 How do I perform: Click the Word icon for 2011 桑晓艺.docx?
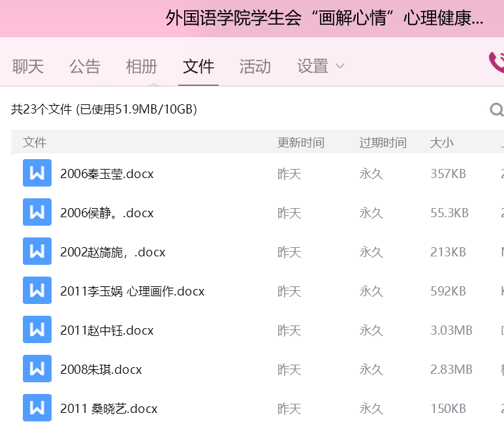[37, 408]
